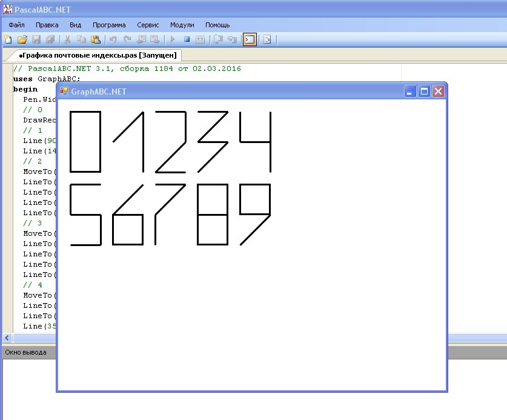The image size is (507, 420).
Task: Open the Модули menu
Action: coord(182,25)
